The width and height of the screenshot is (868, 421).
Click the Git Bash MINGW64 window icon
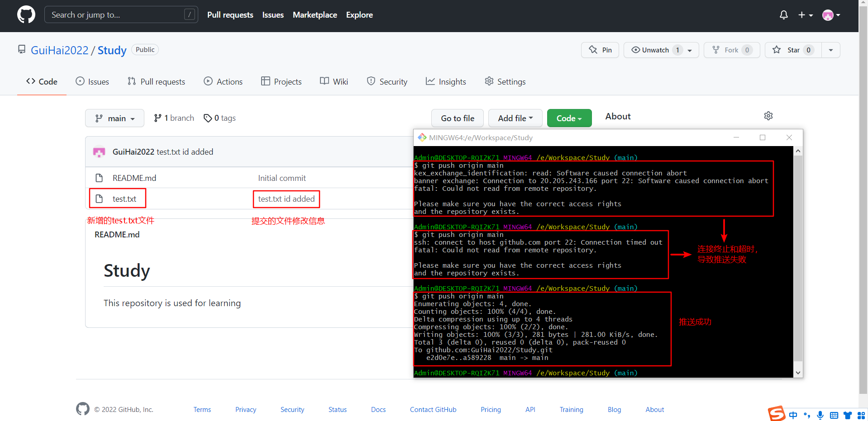click(422, 137)
